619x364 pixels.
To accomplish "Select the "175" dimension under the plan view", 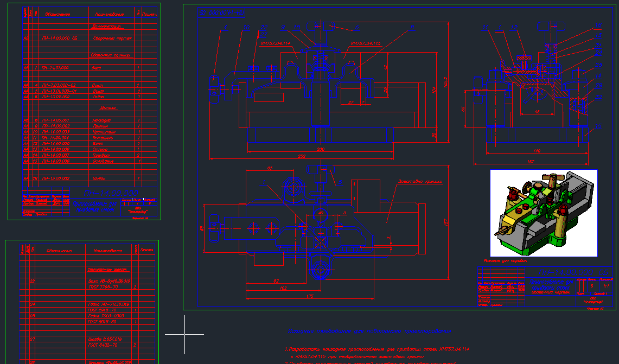I will (310, 296).
